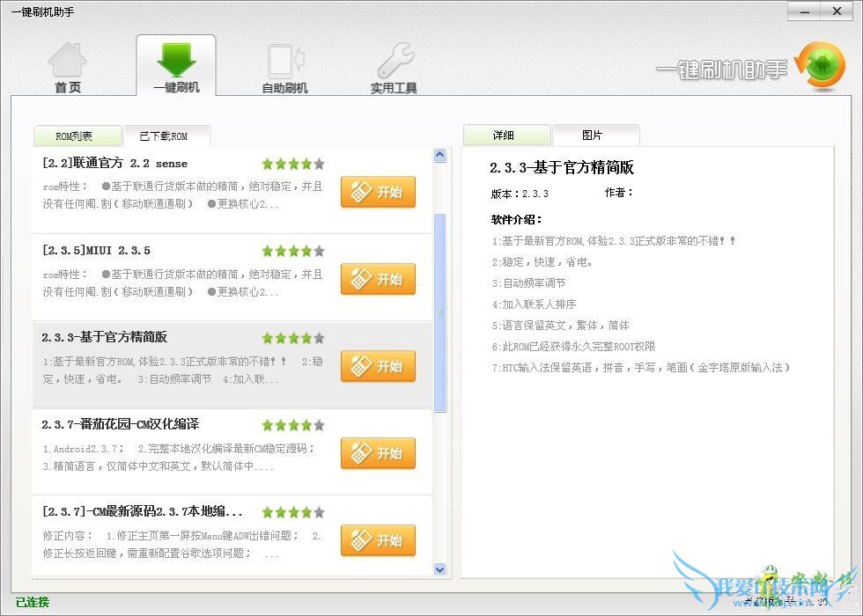Start flashing 2.3.3-基于官方精简版 ROM
The width and height of the screenshot is (863, 616).
(378, 366)
